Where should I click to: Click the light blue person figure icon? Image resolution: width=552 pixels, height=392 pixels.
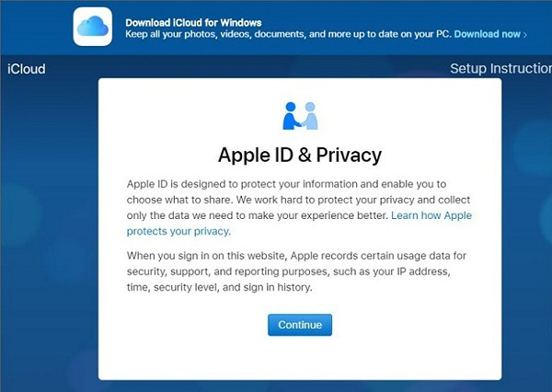[310, 116]
